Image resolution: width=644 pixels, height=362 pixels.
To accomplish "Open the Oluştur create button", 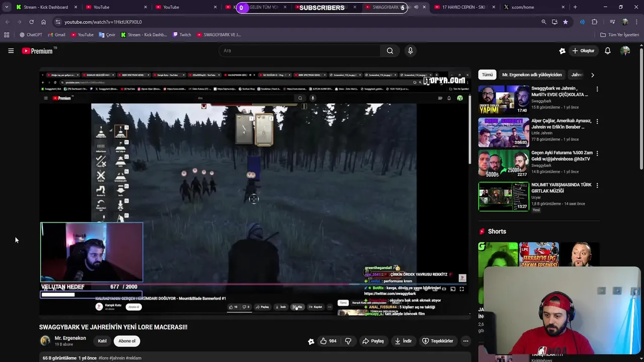I will point(584,51).
